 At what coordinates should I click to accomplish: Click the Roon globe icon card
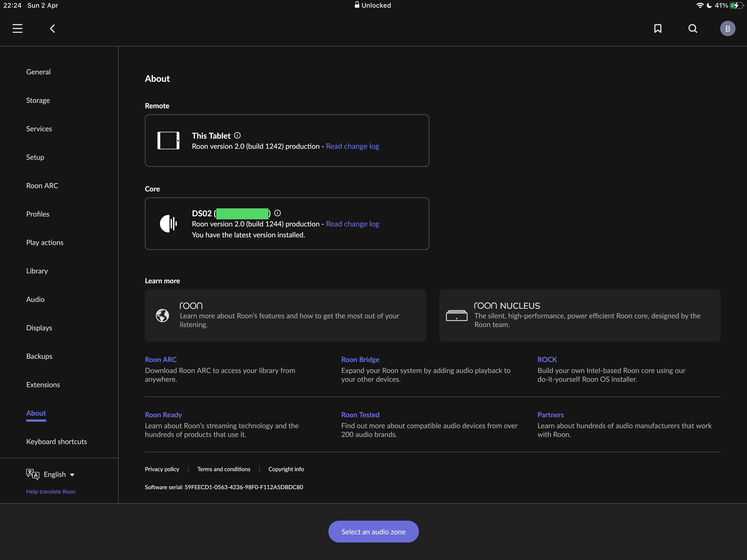[x=162, y=316]
